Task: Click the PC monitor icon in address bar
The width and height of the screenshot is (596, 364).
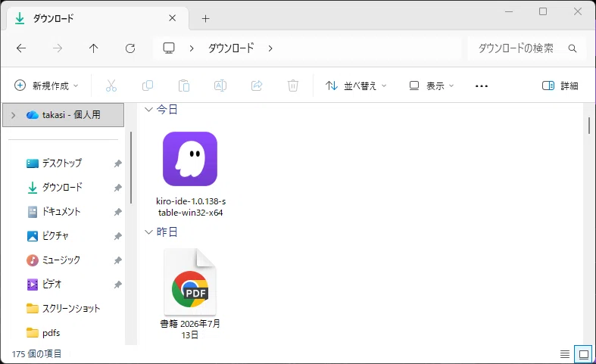Action: (169, 48)
